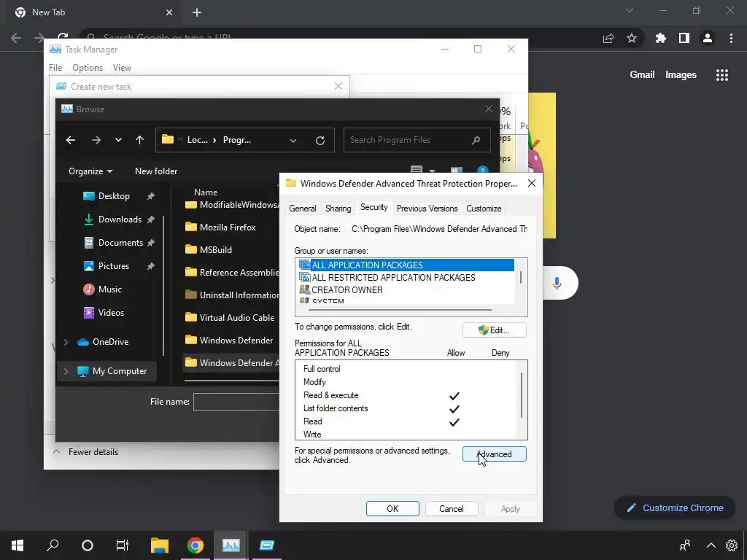The width and height of the screenshot is (747, 560).
Task: Click New folder in Browse dialog
Action: (x=156, y=171)
